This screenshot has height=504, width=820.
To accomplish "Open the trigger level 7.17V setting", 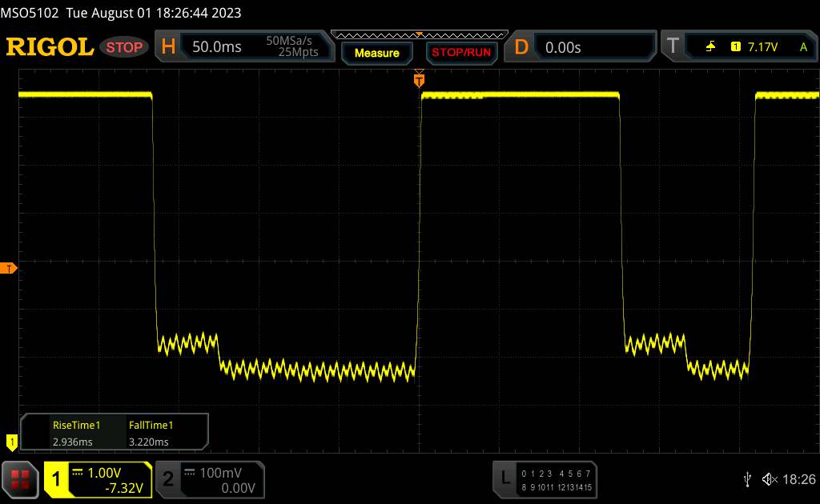I will (x=762, y=47).
